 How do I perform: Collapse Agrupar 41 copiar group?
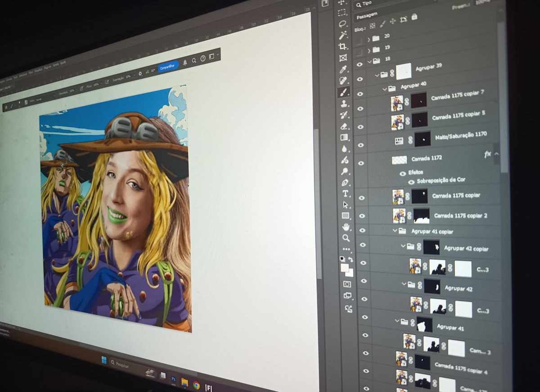click(395, 231)
